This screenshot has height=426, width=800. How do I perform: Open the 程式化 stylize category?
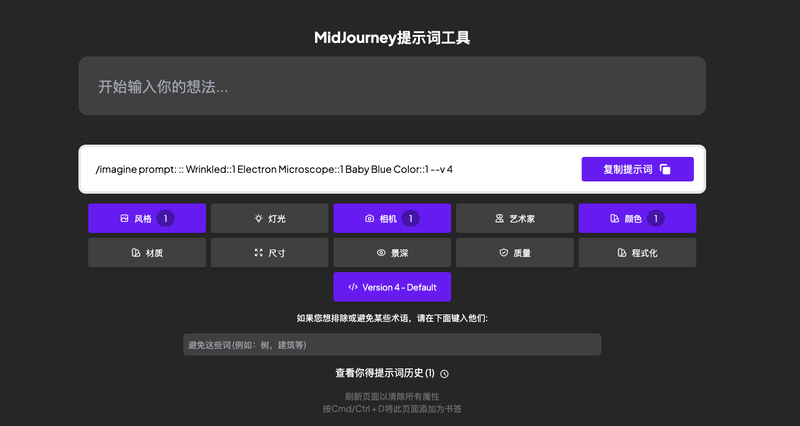coord(637,253)
